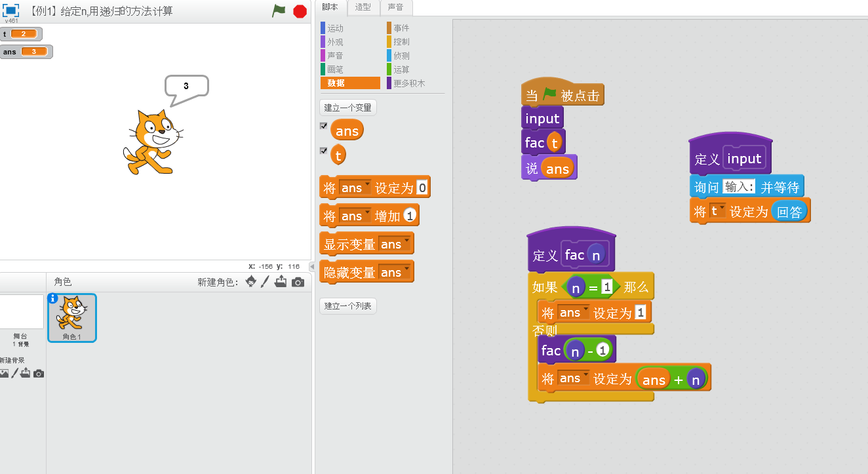
Task: Toggle the t variable monitor checkbox
Action: pyautogui.click(x=323, y=150)
